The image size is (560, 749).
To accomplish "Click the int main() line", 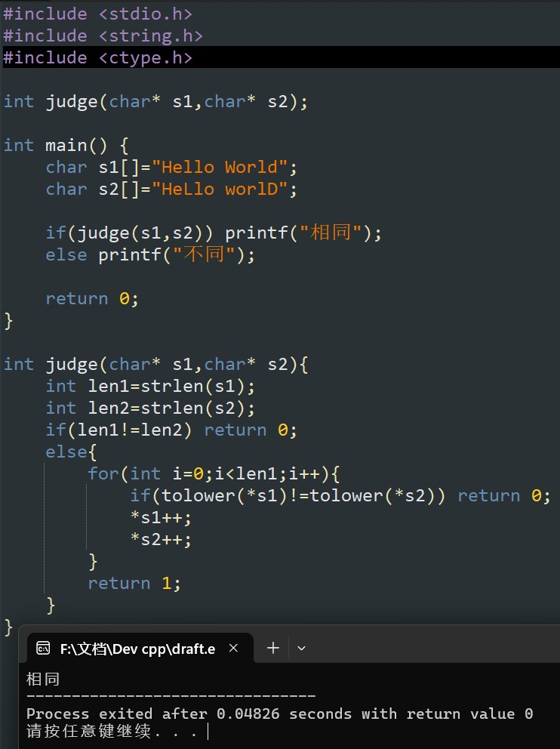I will 66,145.
